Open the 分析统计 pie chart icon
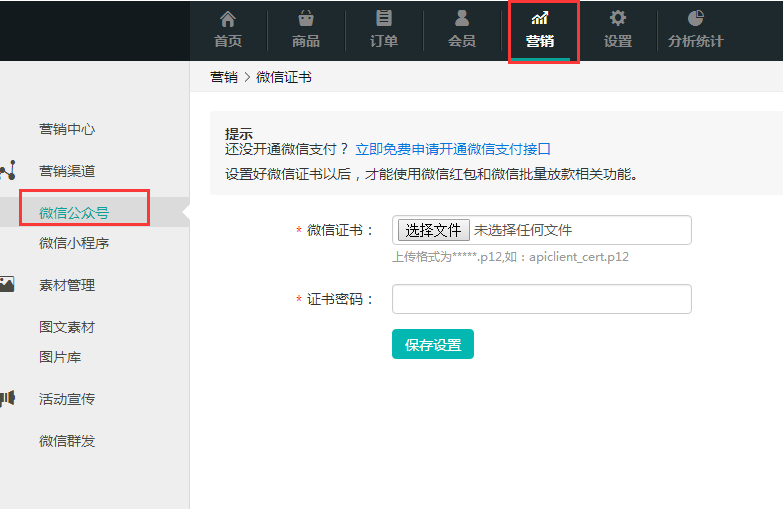This screenshot has width=783, height=509. (696, 19)
